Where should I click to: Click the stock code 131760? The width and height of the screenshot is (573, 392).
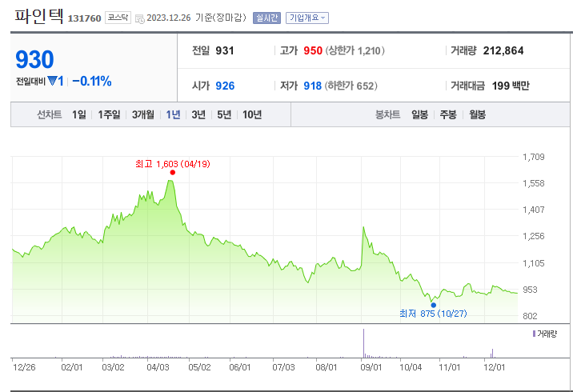pyautogui.click(x=84, y=18)
